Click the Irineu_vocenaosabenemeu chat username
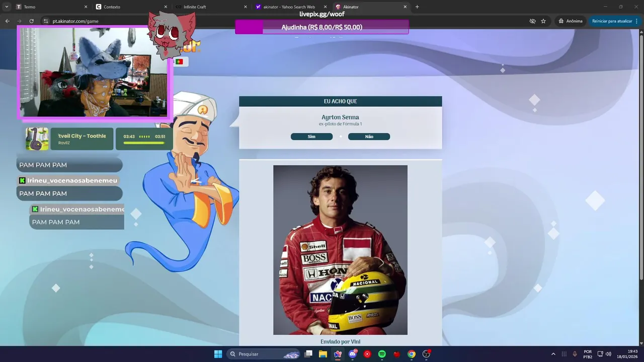644x362 pixels. (72, 180)
